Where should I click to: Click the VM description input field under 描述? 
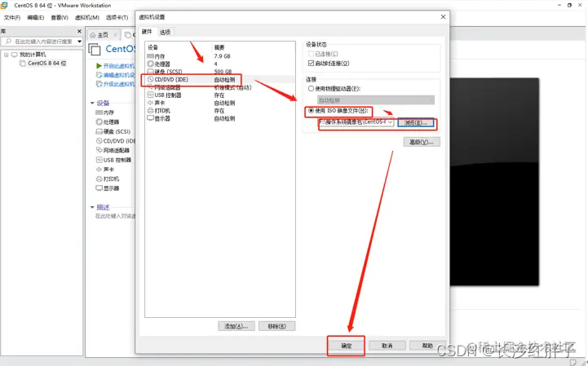[115, 216]
